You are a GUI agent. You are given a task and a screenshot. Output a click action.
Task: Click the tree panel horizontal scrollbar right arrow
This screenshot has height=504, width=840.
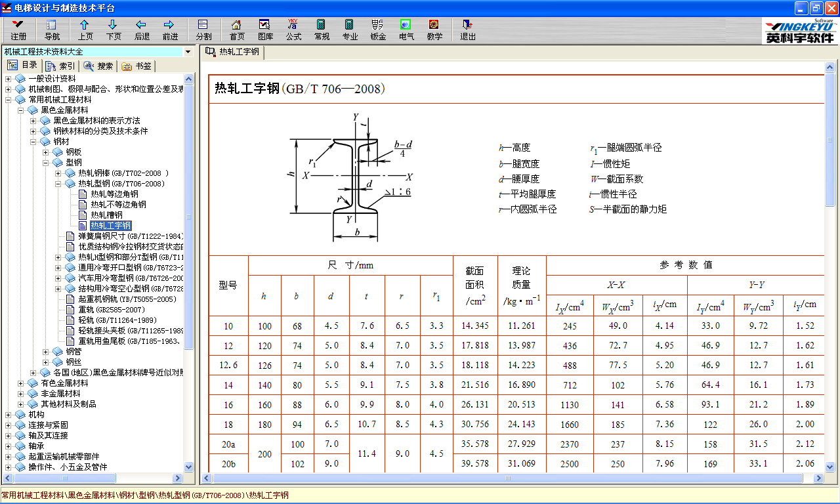pyautogui.click(x=178, y=478)
